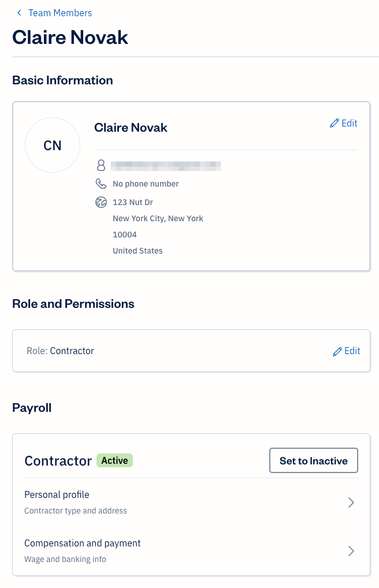379x588 pixels.
Task: Click the chevron icon on the Personal profile row
Action: [351, 503]
